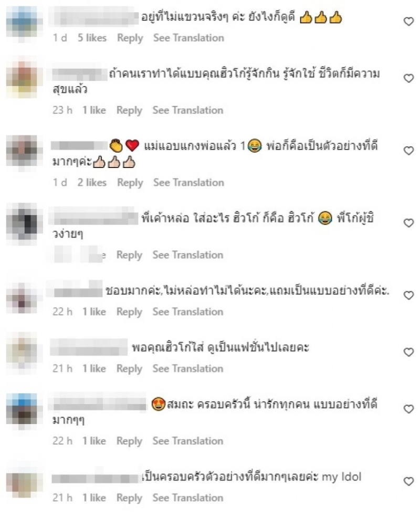Open blurred username of the fourth commenter
The height and width of the screenshot is (528, 420).
coord(93,217)
